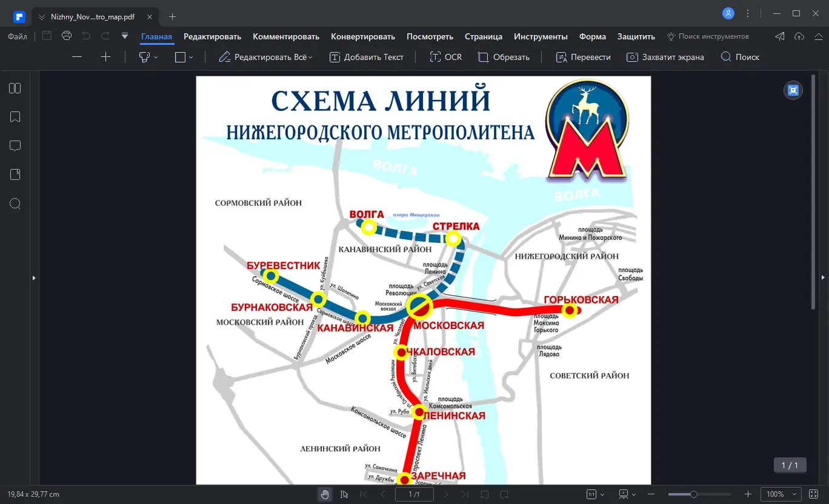The height and width of the screenshot is (504, 829).
Task: Open the Bookmarks panel in the sidebar
Action: click(x=15, y=116)
